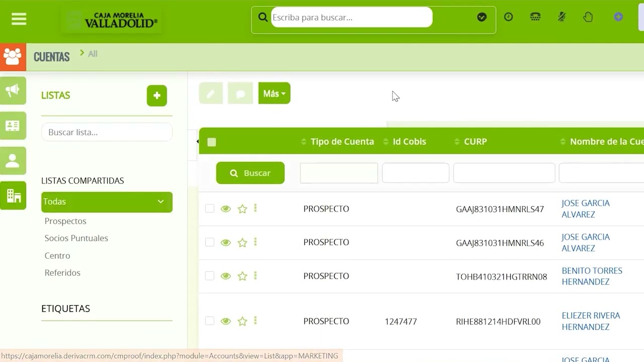Click the building accounts sidebar icon
The width and height of the screenshot is (644, 362).
coord(13,196)
